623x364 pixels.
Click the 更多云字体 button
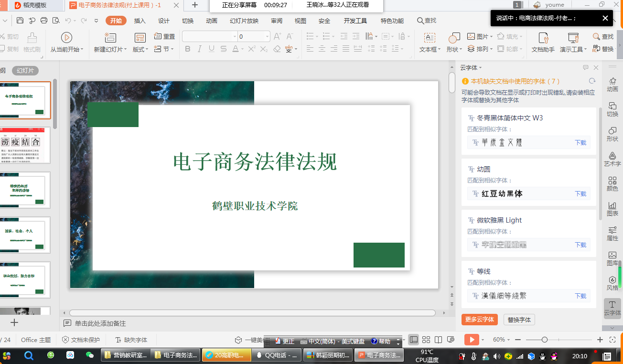click(479, 320)
